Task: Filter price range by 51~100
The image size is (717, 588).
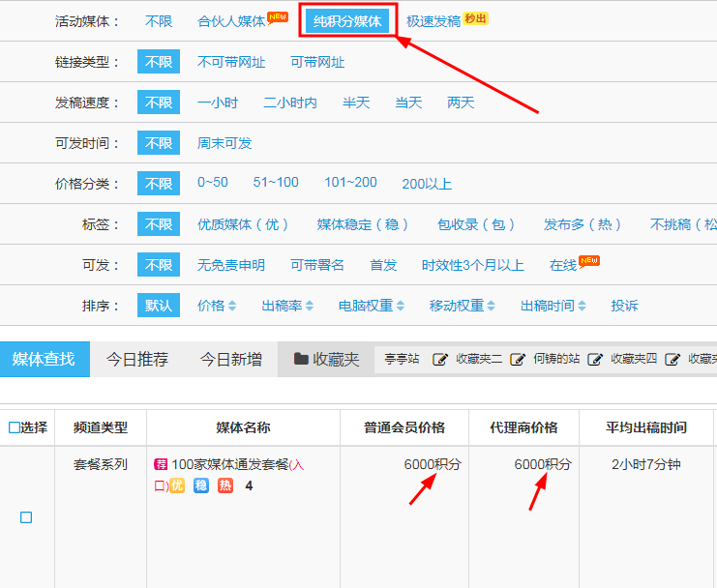Action: click(276, 183)
